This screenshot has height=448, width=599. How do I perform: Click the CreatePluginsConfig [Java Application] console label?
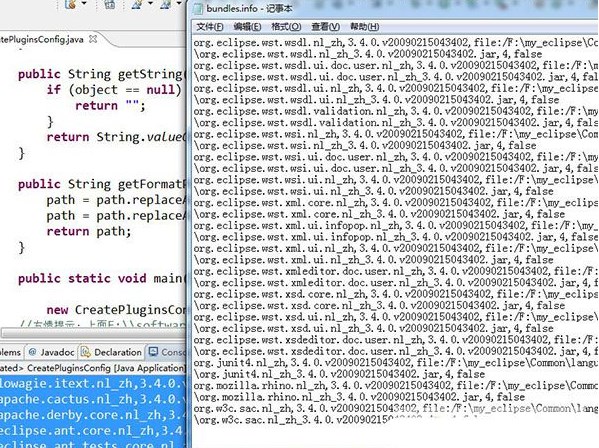point(106,368)
